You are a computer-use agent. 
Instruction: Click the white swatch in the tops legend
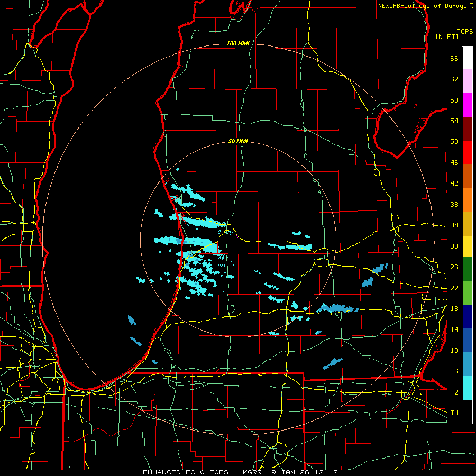click(x=467, y=58)
